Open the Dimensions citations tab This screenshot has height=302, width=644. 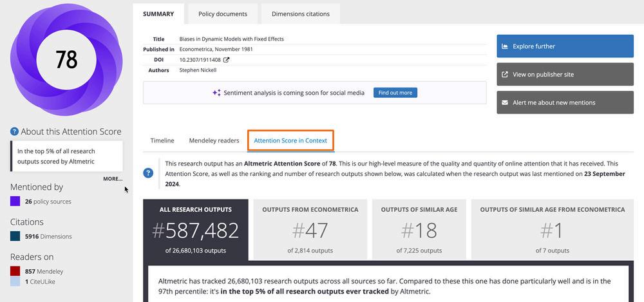300,14
